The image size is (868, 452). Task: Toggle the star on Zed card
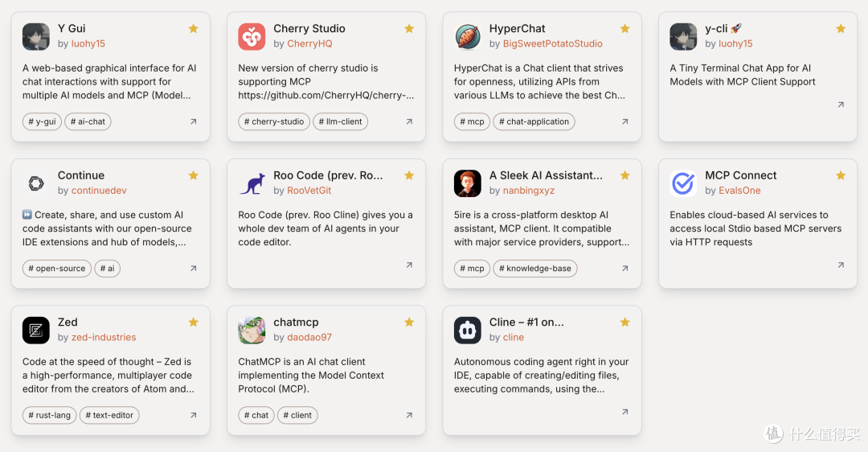193,322
